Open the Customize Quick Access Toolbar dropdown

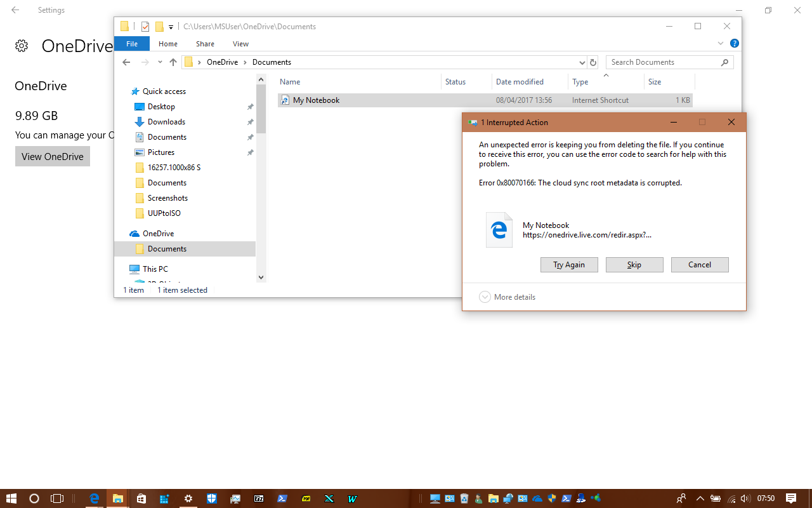pyautogui.click(x=171, y=27)
